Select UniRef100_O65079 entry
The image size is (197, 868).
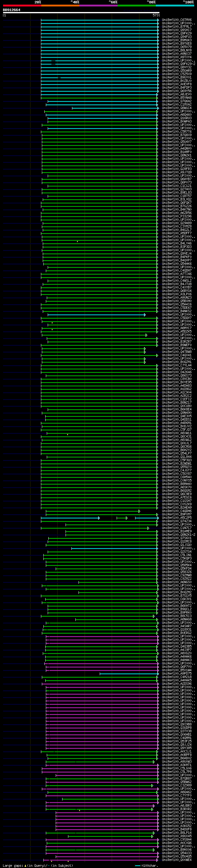click(x=176, y=47)
